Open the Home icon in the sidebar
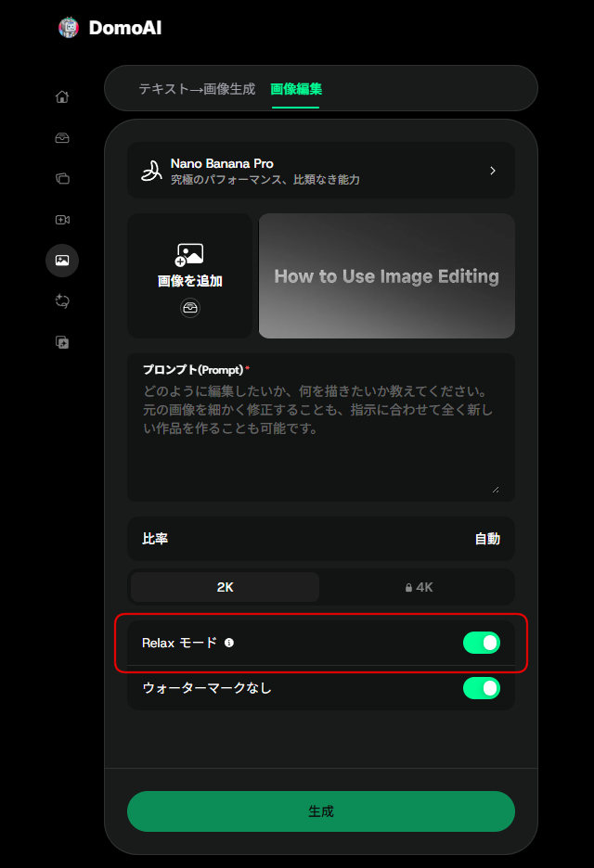 (x=62, y=96)
